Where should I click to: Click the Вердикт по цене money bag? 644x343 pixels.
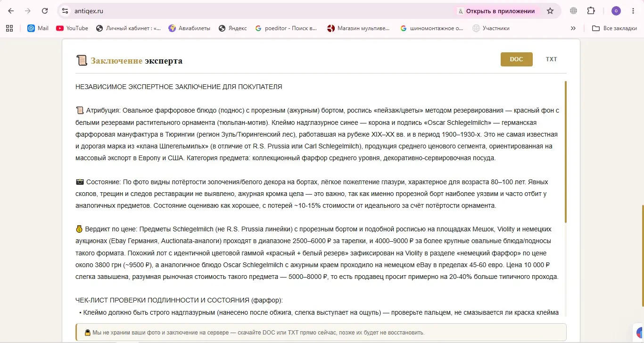[79, 229]
